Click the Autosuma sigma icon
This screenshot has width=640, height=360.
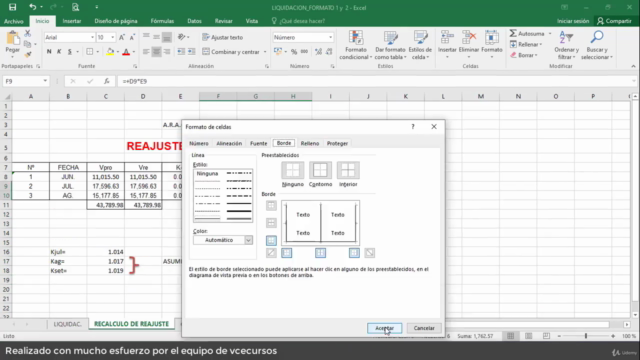pyautogui.click(x=513, y=33)
